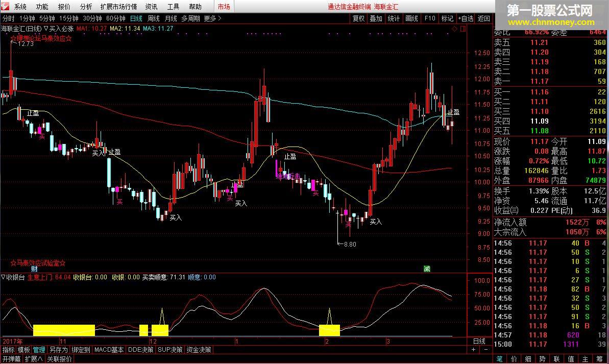Image resolution: width=609 pixels, height=364 pixels.
Task: Click the 卖一 price 11.17
Action: pos(540,81)
